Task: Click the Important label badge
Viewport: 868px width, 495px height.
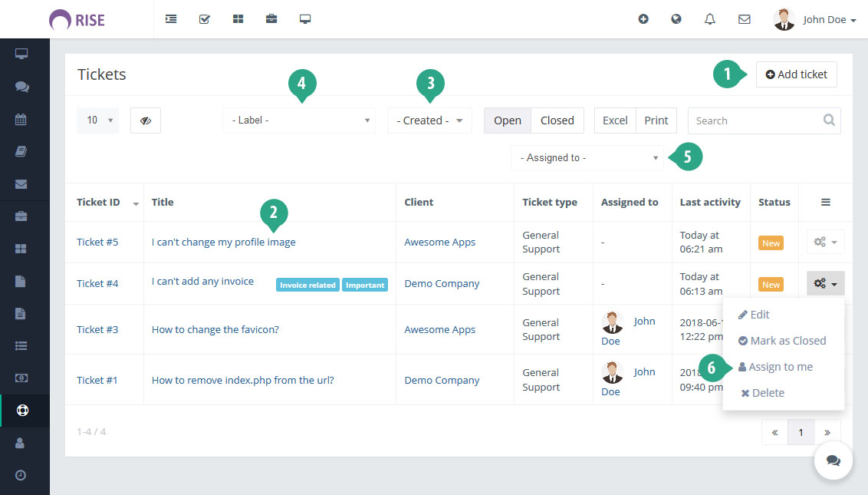Action: [x=365, y=285]
